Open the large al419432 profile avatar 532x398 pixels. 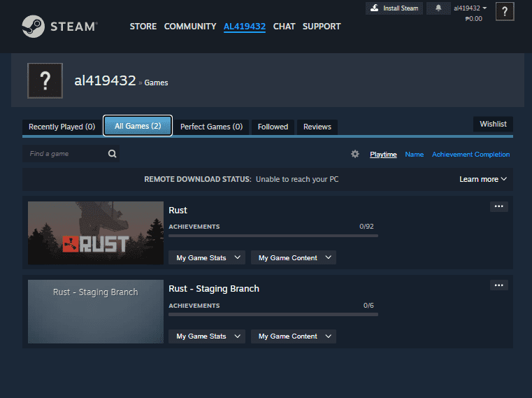pyautogui.click(x=45, y=80)
